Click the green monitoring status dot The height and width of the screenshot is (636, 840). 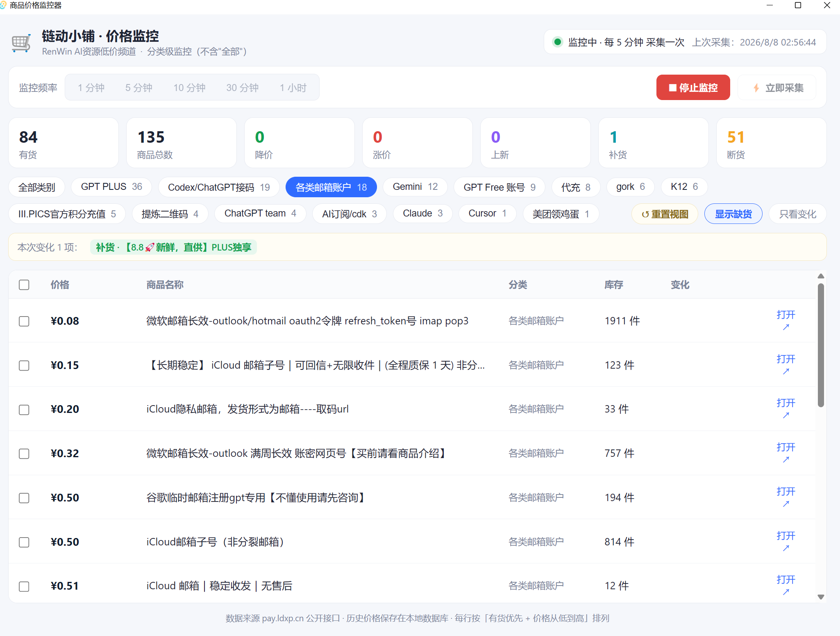tap(557, 42)
